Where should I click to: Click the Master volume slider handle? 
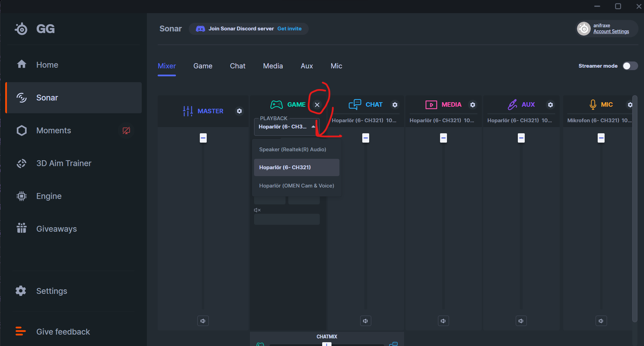click(203, 138)
